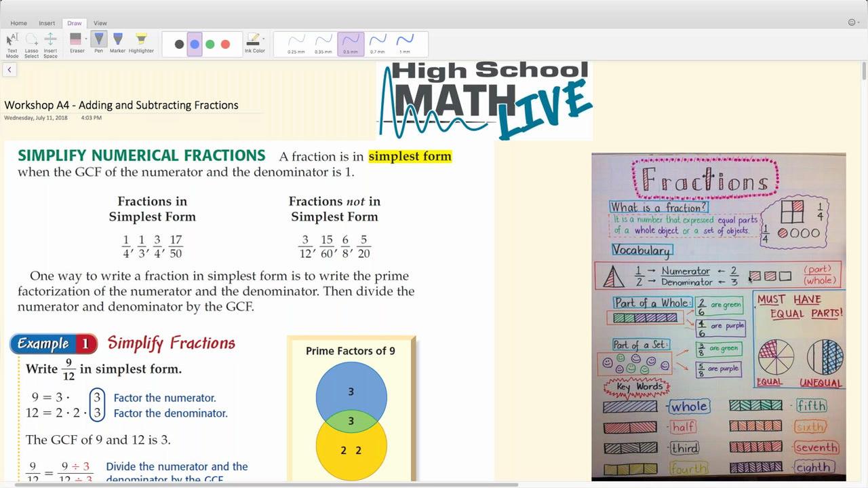Open the Eraser options dropdown arrow
868x488 pixels.
click(x=86, y=39)
